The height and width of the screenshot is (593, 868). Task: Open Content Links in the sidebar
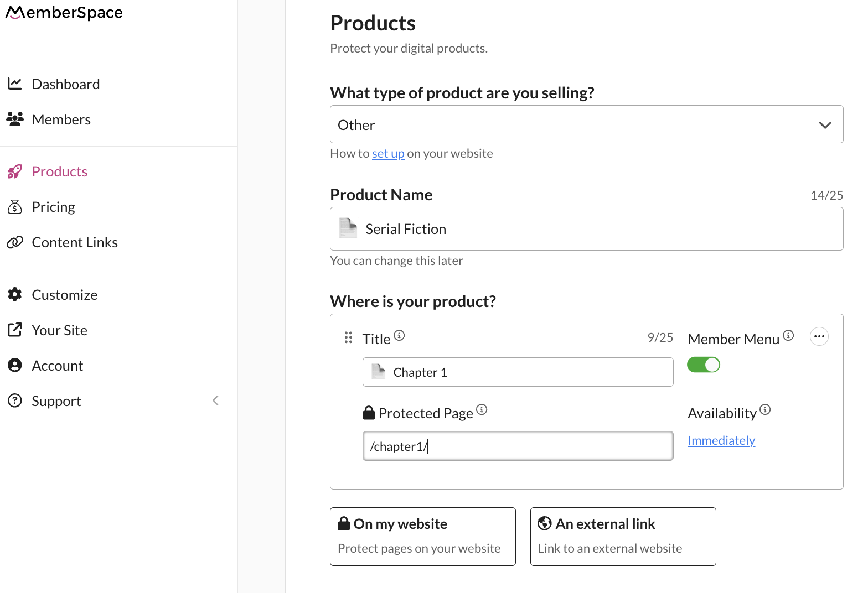(75, 242)
